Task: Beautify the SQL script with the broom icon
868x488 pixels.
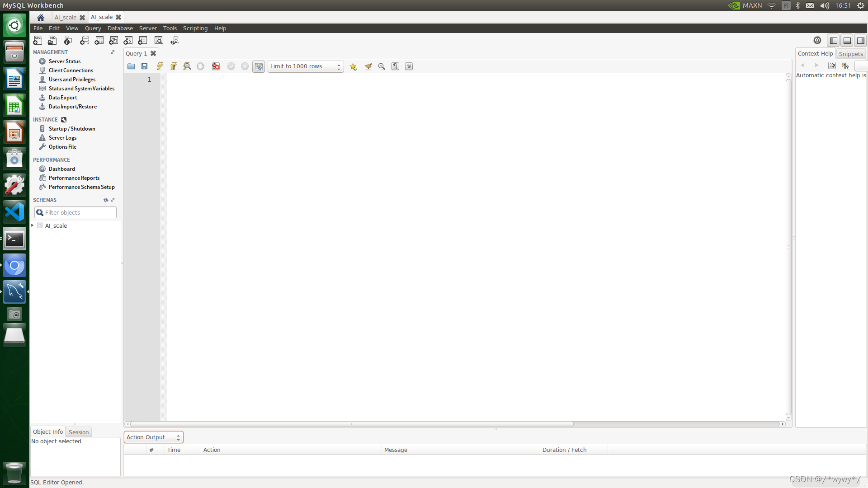Action: [x=368, y=66]
